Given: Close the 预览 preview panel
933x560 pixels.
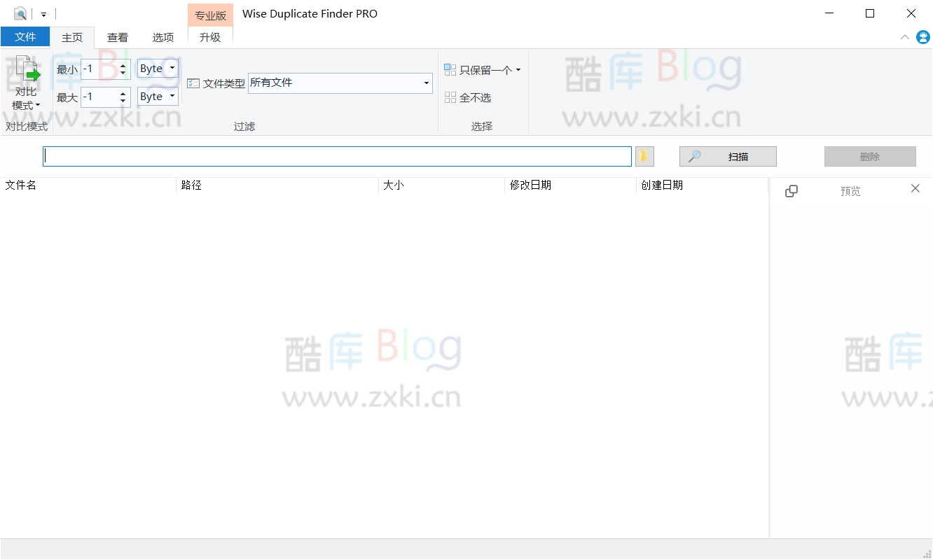Looking at the screenshot, I should tap(915, 188).
